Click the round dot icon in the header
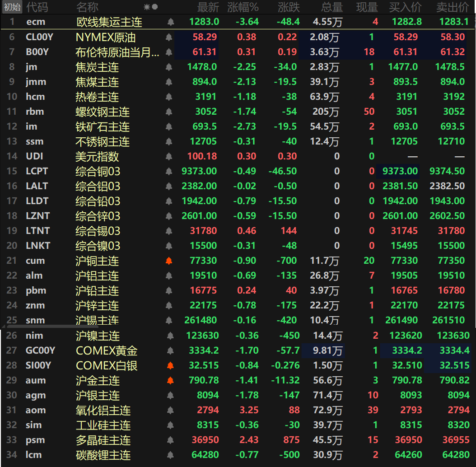Image resolution: width=476 pixels, height=467 pixels. click(155, 7)
